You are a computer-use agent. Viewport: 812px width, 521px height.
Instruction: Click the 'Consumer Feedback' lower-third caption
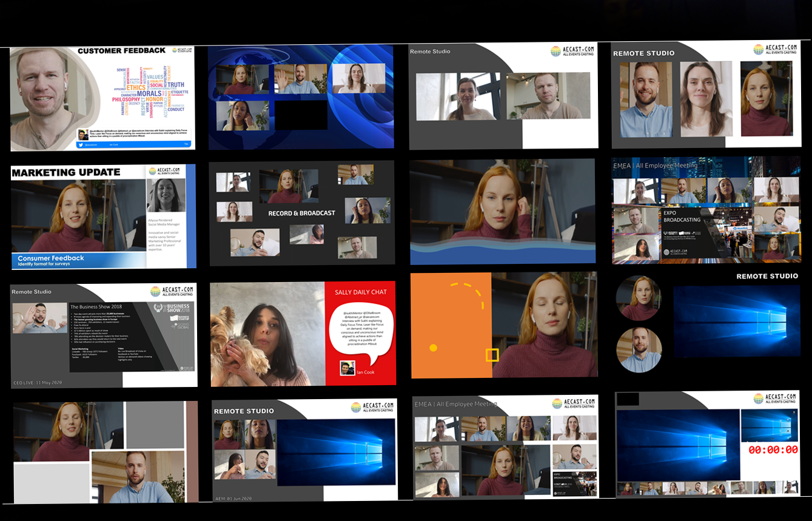51,258
